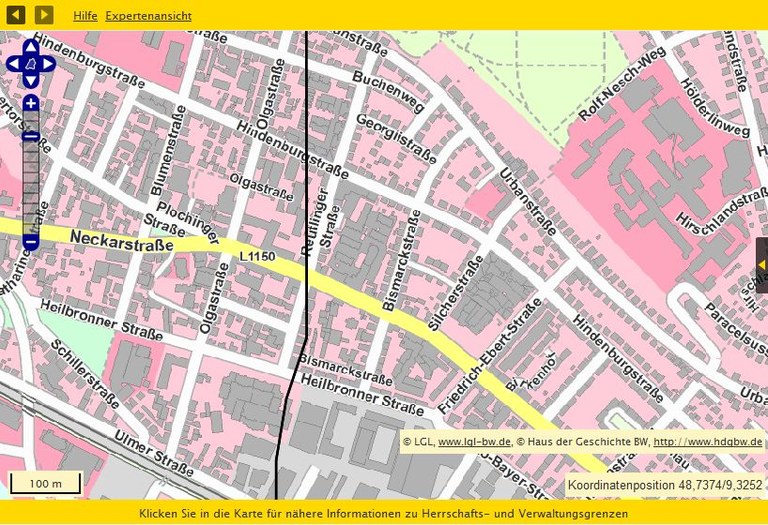Click the back arrow button in header

pyautogui.click(x=16, y=15)
